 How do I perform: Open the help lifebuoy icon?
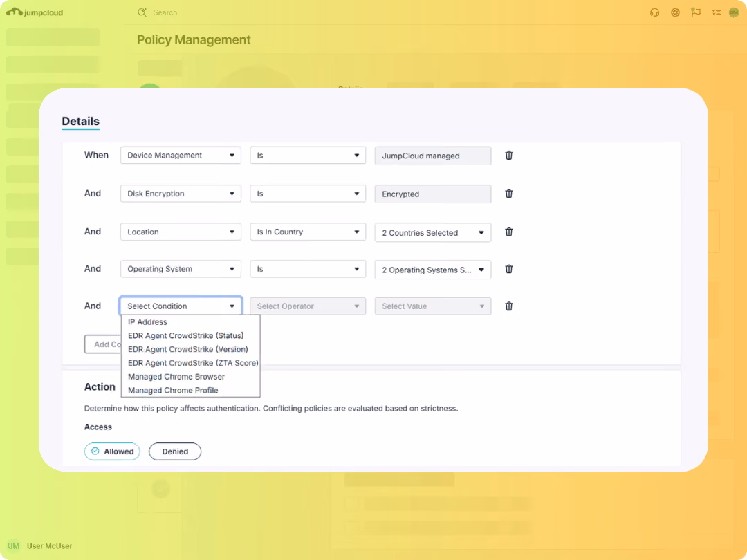675,12
